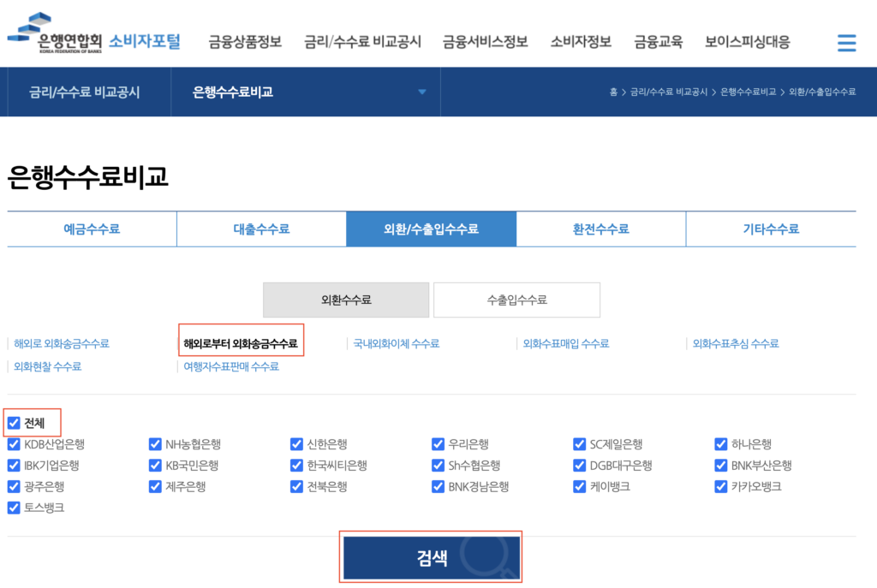
Task: Open the 여행자수표판매 수수료 link
Action: tap(231, 366)
